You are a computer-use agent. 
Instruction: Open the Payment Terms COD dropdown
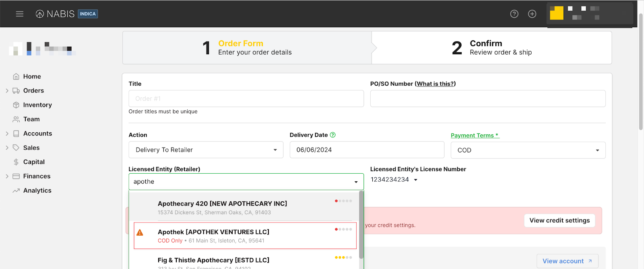point(528,150)
